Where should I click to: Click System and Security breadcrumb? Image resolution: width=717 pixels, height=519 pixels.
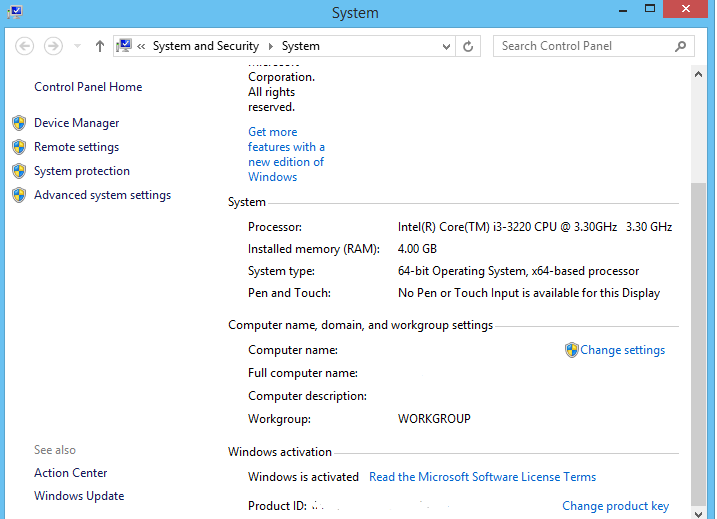(206, 46)
